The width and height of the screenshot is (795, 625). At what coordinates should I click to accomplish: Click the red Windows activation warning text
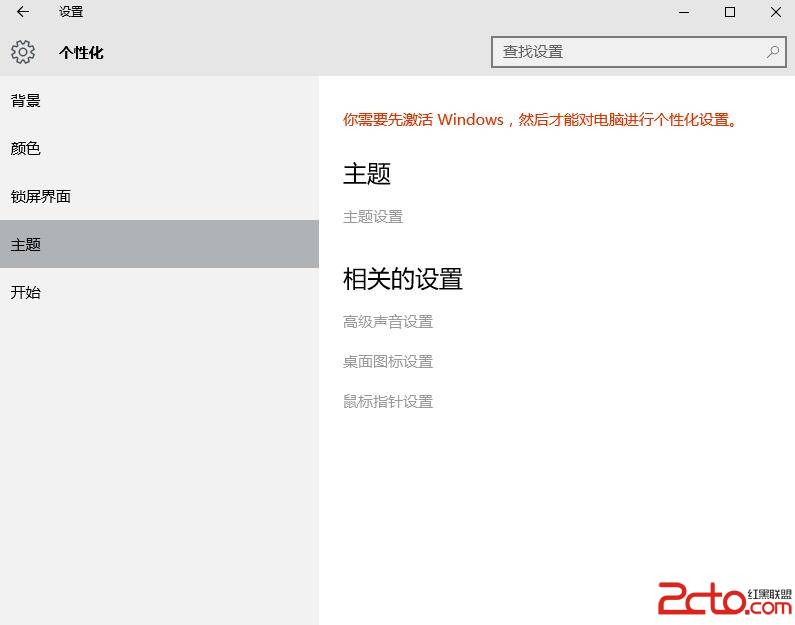[541, 120]
